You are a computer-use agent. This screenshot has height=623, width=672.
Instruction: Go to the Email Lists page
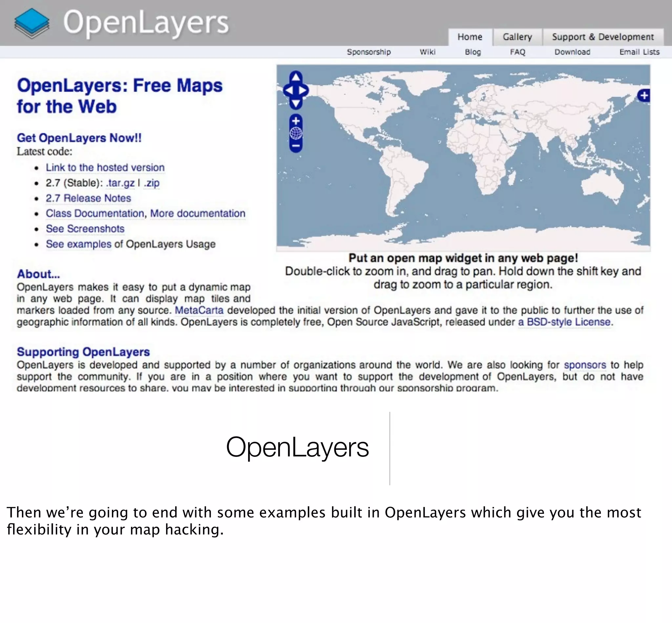click(x=639, y=52)
